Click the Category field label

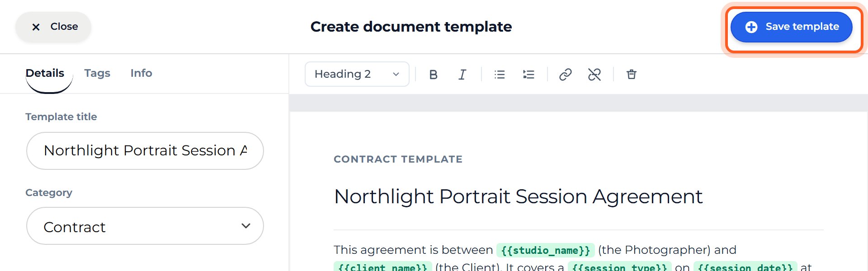pyautogui.click(x=49, y=193)
